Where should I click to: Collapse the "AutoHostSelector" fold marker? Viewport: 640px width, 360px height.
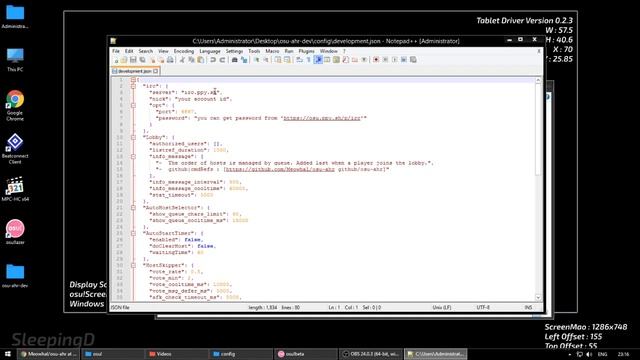(133, 208)
